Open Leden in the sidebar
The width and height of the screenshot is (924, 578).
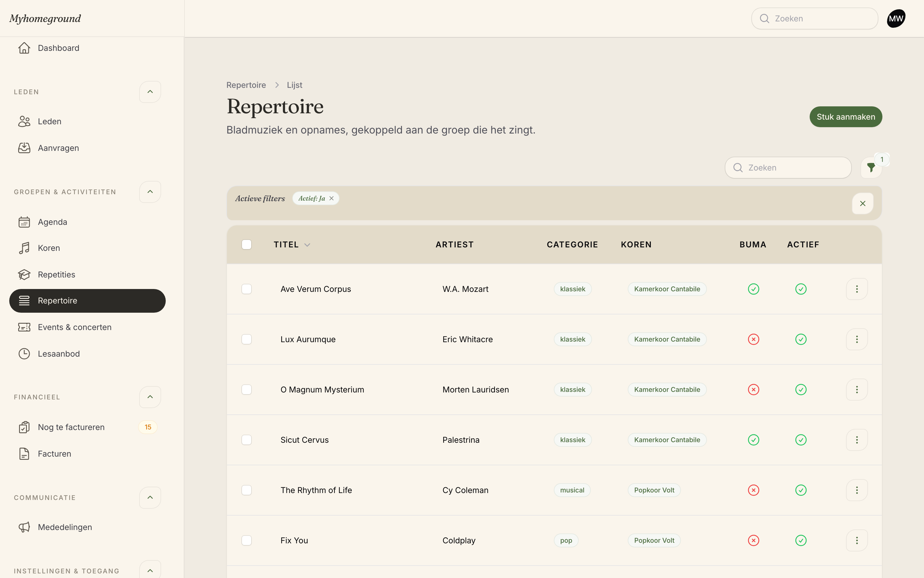tap(87, 122)
